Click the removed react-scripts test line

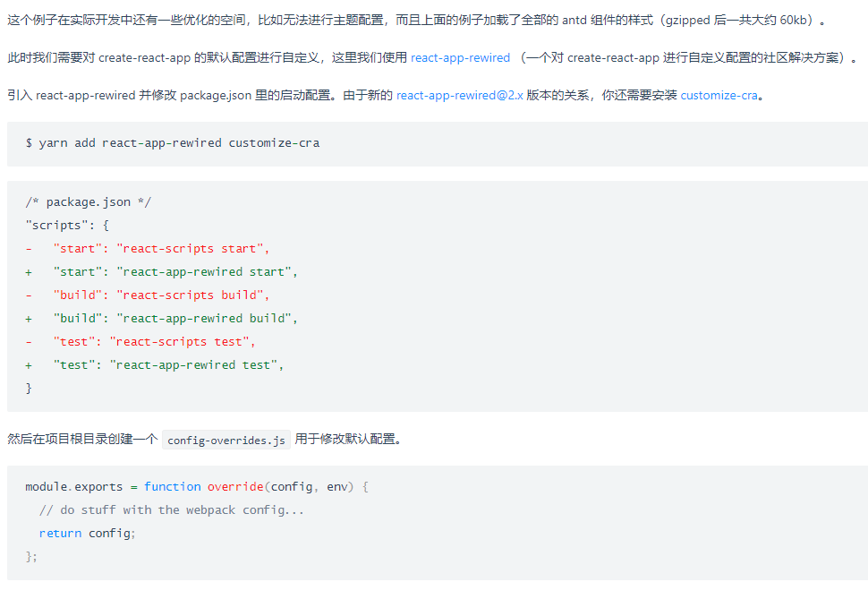tap(154, 342)
